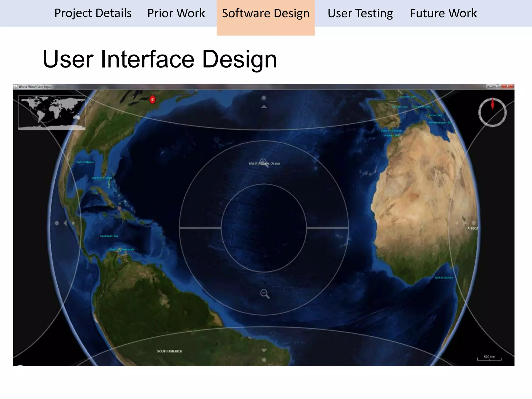The width and height of the screenshot is (532, 399).
Task: Close the World Wind window
Action: point(508,86)
